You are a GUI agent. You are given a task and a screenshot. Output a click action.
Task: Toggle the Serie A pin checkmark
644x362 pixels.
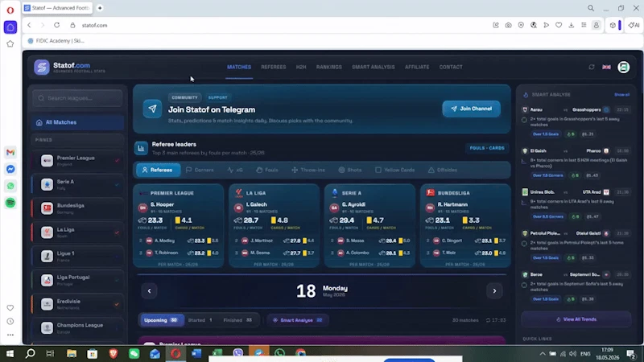pos(117,185)
